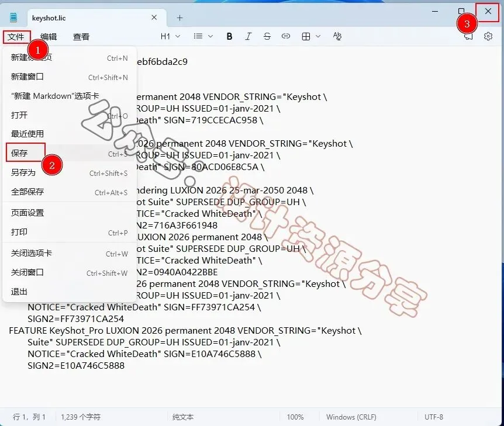
Task: Open the 编辑 (Edit) menu
Action: click(x=49, y=37)
